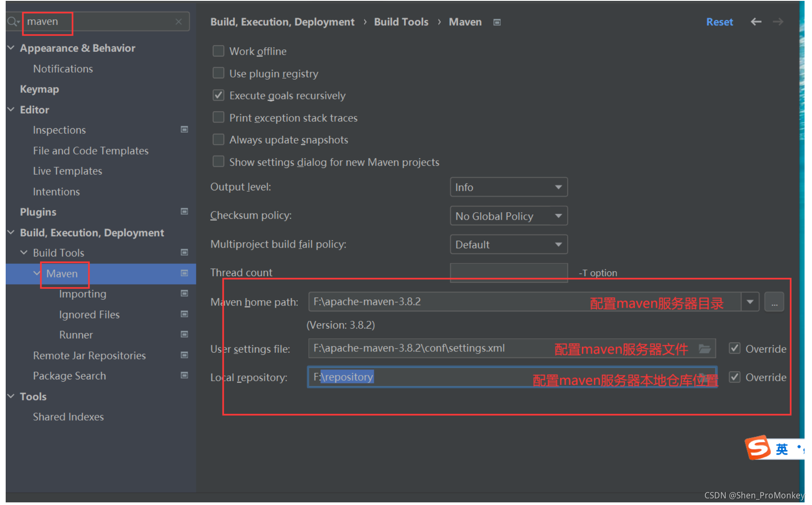The width and height of the screenshot is (812, 505).
Task: Enable Always update snapshots checkbox
Action: (218, 140)
